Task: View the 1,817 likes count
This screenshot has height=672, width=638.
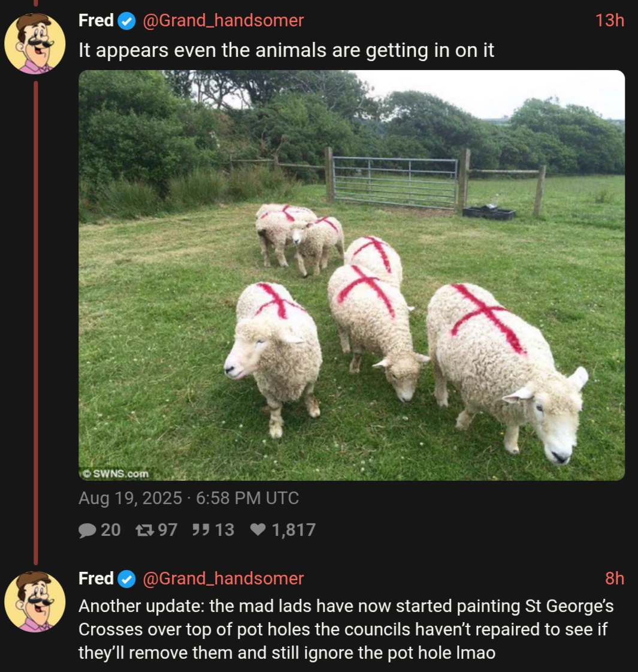Action: point(294,530)
